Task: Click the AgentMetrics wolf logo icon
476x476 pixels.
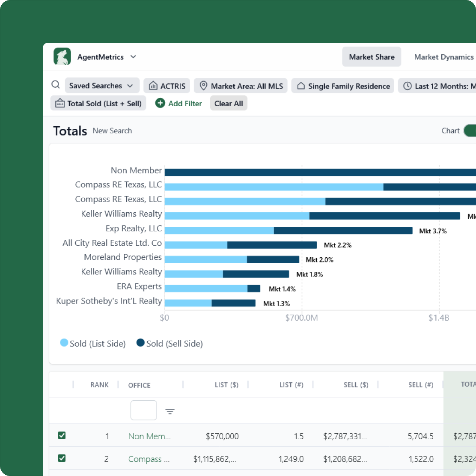Action: [x=62, y=57]
